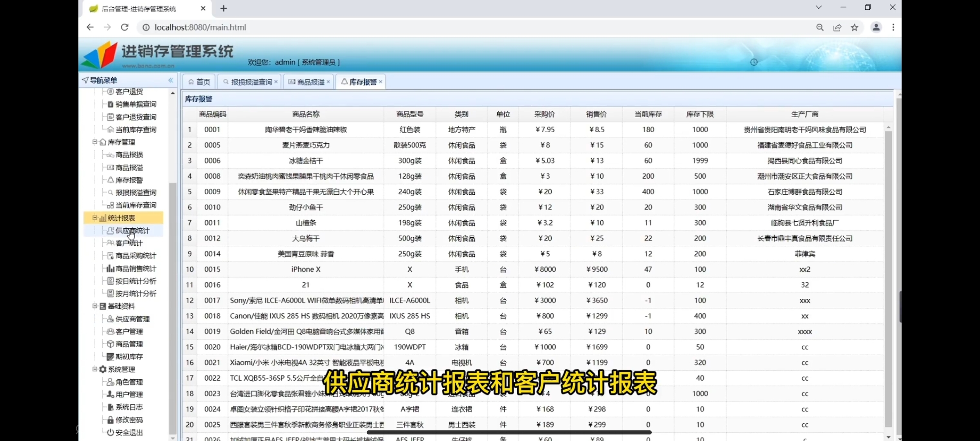Image resolution: width=980 pixels, height=441 pixels.
Task: Click the 供应商管理 icon
Action: (110, 319)
